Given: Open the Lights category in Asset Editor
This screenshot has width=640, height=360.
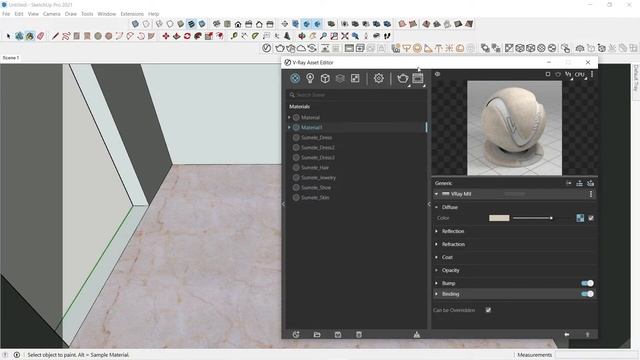Looking at the screenshot, I should (x=310, y=78).
